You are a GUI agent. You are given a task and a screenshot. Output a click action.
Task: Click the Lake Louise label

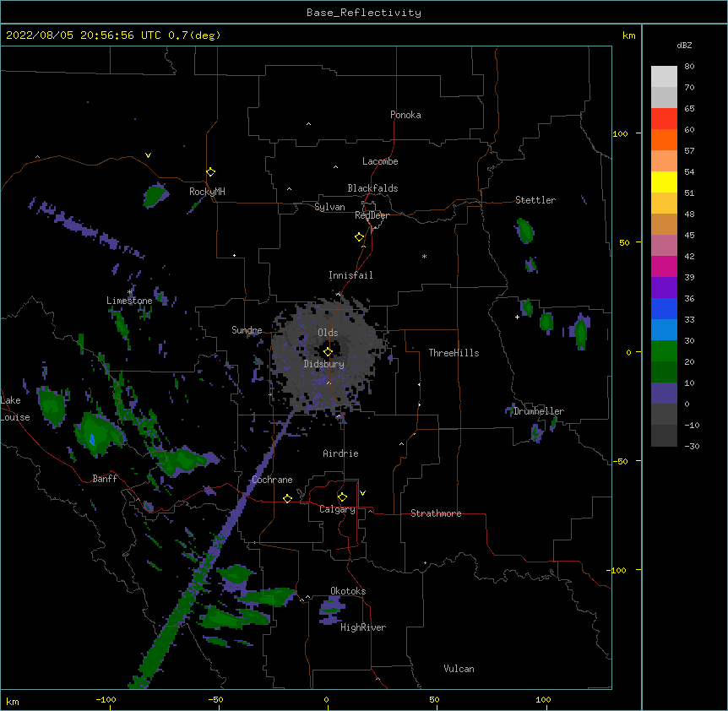15,409
